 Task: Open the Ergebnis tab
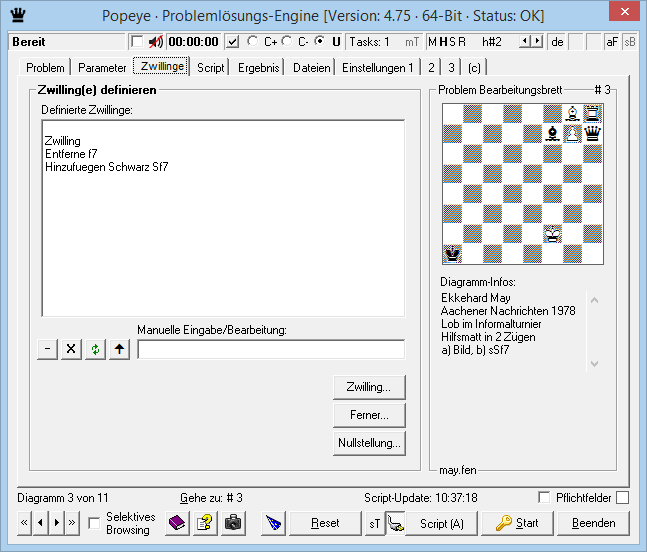point(258,68)
